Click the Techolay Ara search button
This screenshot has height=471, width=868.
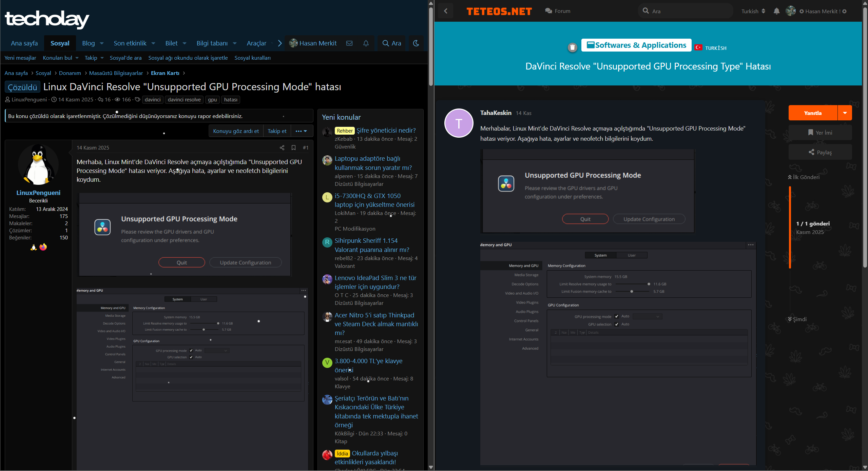click(392, 43)
